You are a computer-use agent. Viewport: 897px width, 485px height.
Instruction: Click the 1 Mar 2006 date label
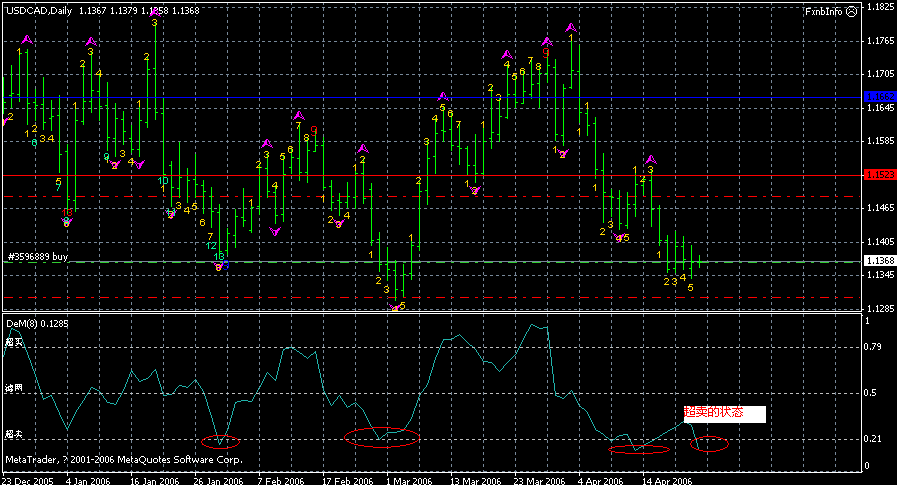click(x=409, y=480)
